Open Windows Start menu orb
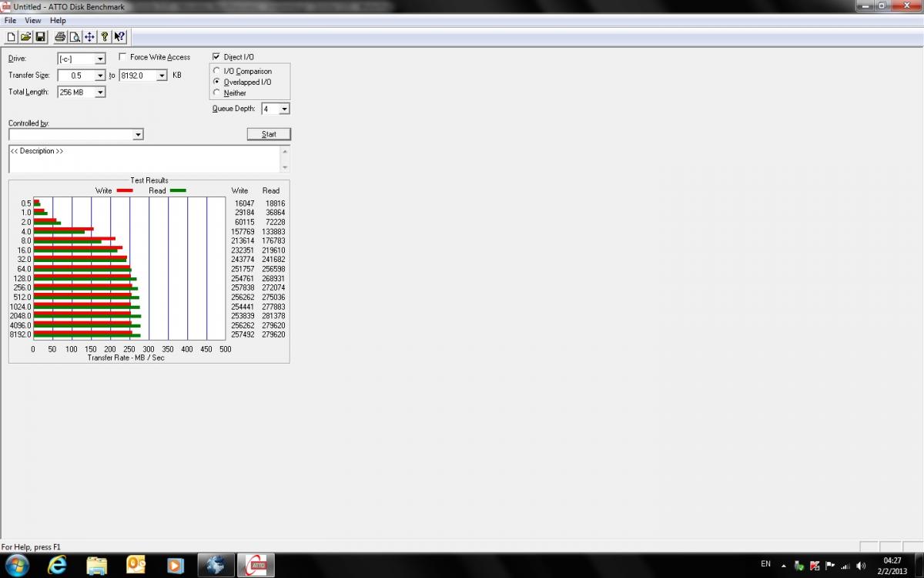Image resolution: width=924 pixels, height=578 pixels. pyautogui.click(x=16, y=565)
